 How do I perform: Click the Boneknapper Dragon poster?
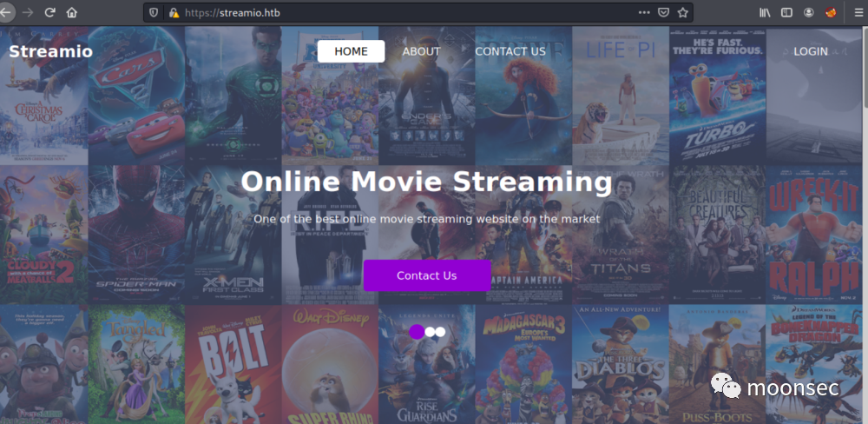814,364
